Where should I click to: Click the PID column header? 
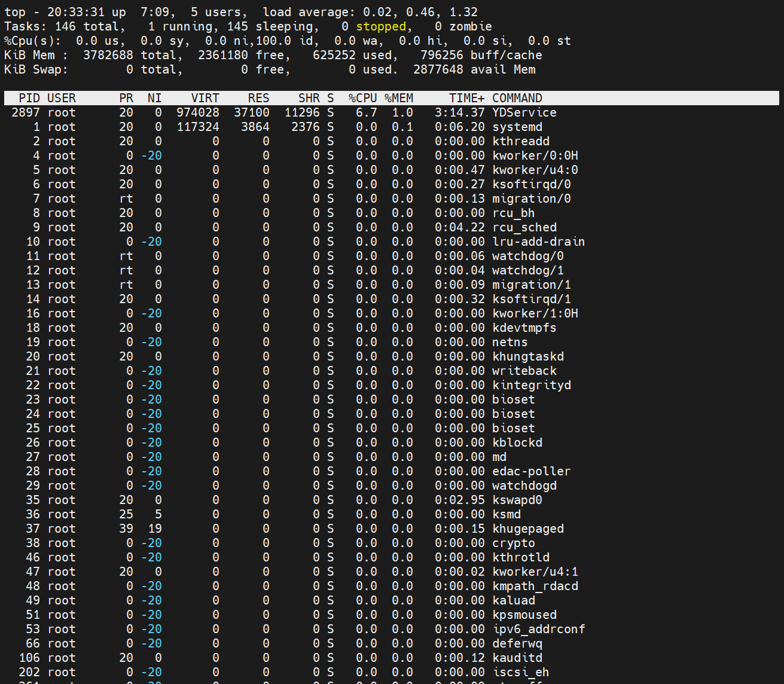point(29,98)
